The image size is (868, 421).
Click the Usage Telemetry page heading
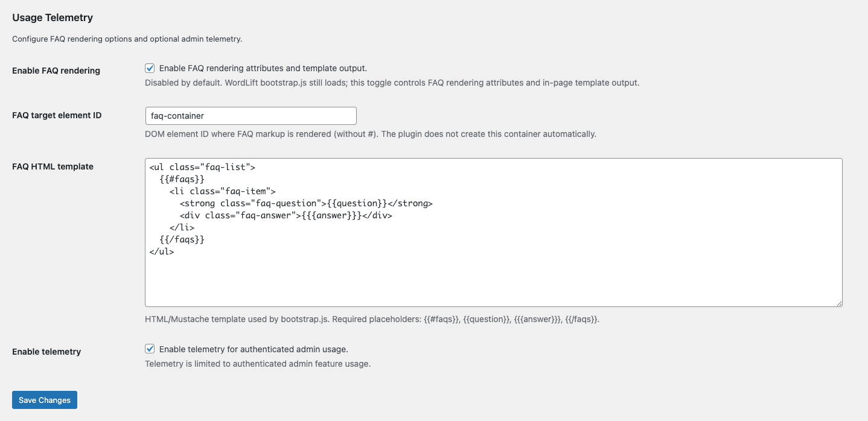click(x=52, y=17)
